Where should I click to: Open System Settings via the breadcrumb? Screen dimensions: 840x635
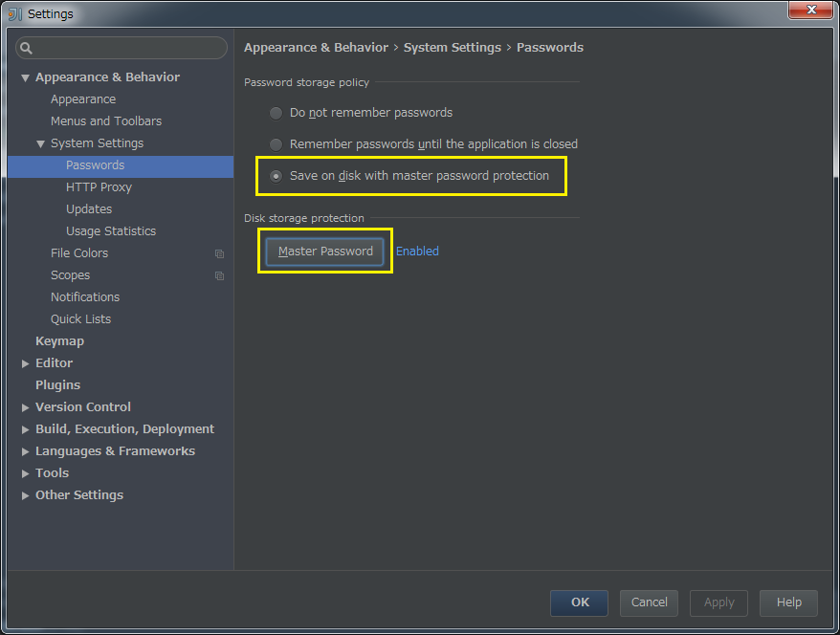(x=452, y=47)
